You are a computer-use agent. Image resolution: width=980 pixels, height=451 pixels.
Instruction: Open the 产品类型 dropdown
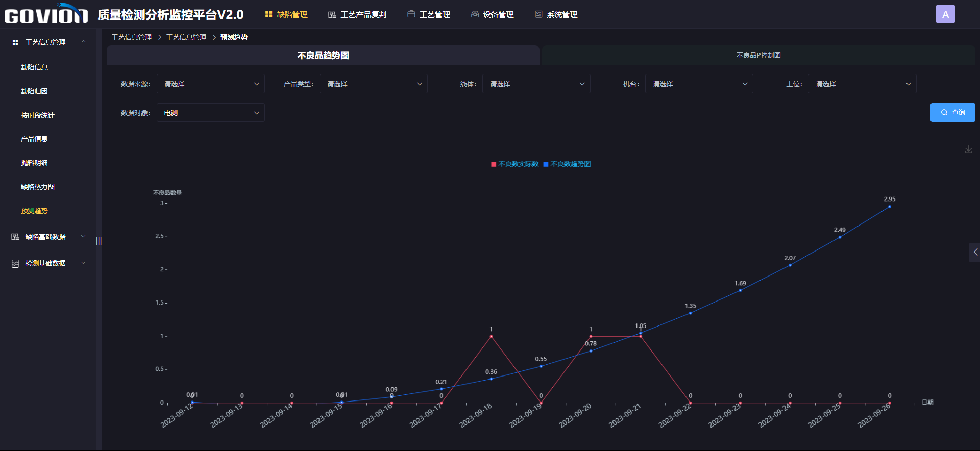pos(373,84)
